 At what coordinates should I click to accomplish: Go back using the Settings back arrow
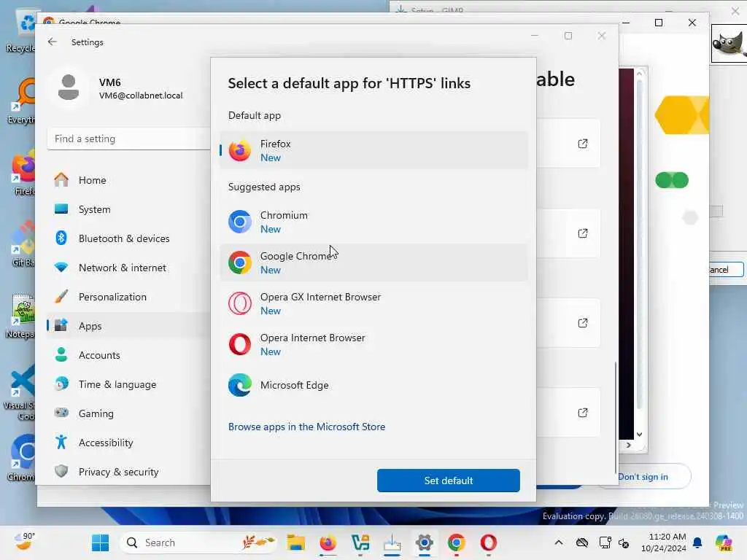tap(53, 42)
